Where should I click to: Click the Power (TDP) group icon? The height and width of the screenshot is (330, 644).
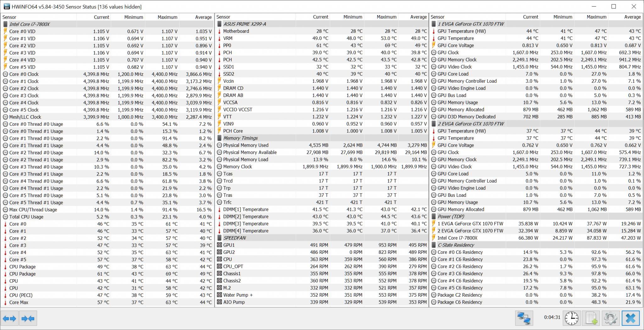pos(434,216)
